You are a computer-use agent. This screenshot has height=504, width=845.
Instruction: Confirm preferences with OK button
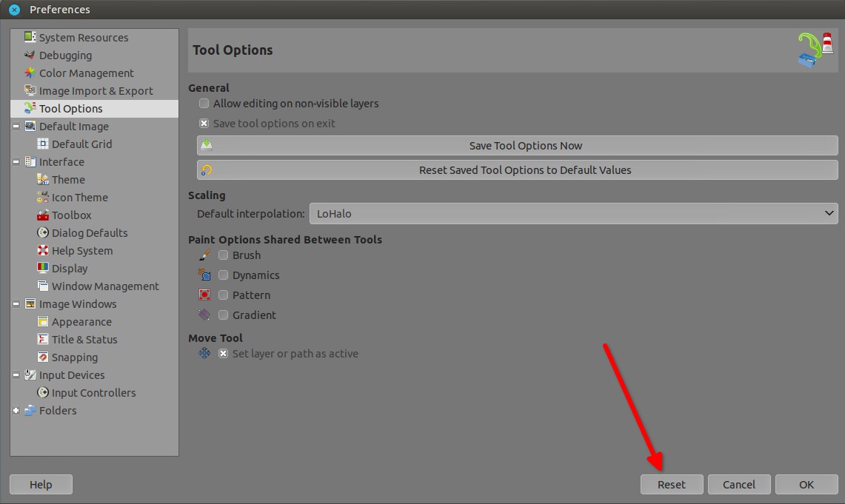coord(806,484)
